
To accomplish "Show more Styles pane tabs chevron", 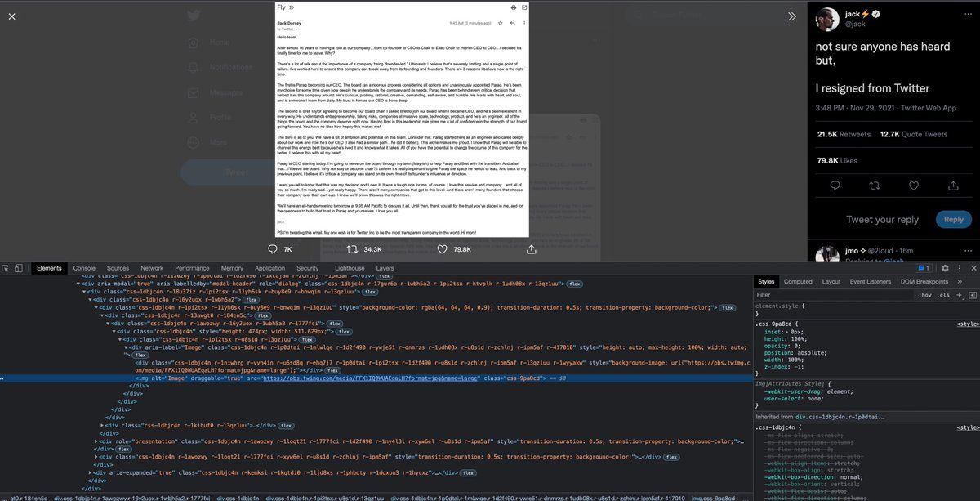I will (959, 281).
